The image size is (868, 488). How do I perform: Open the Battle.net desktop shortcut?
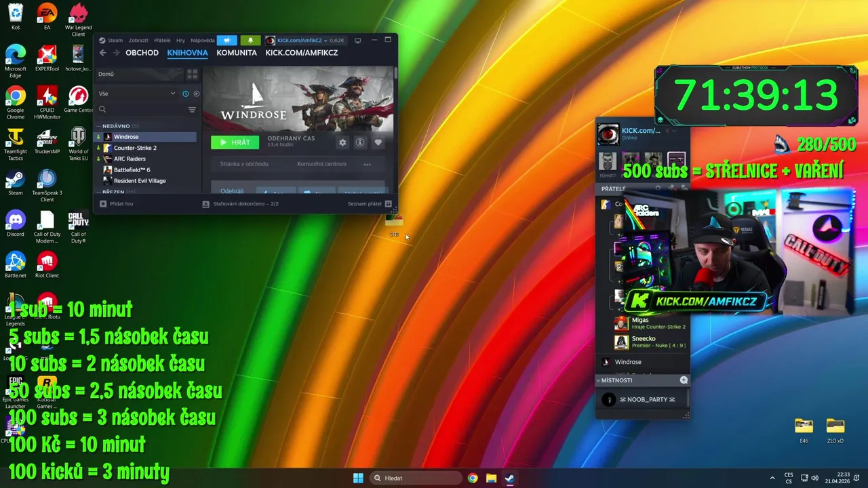click(x=15, y=265)
